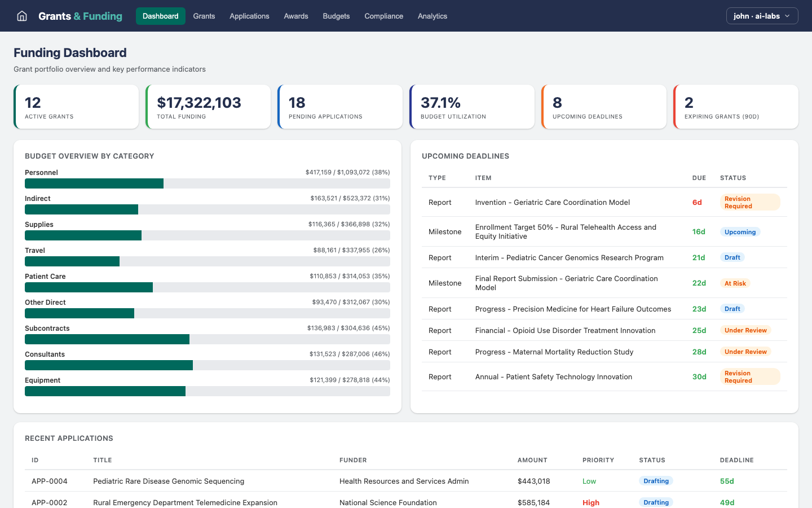Image resolution: width=812 pixels, height=508 pixels.
Task: Click the Personnel budget progress bar
Action: point(207,183)
